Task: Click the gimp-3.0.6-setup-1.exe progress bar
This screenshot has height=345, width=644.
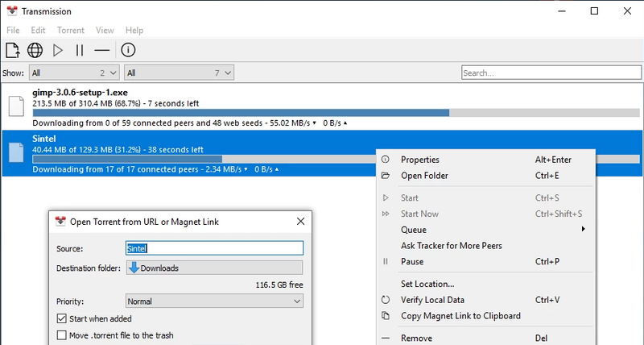Action: [336, 113]
